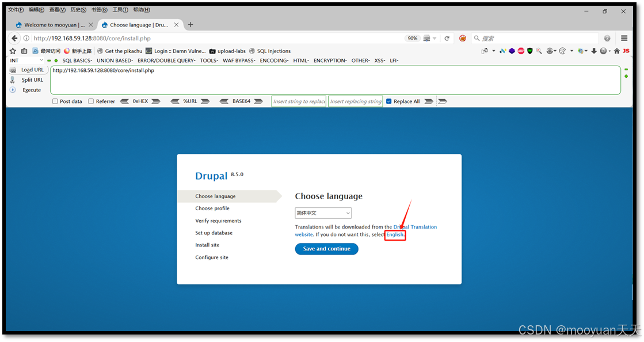This screenshot has width=644, height=342.
Task: Click the blocked-image red circle icon
Action: [x=463, y=38]
